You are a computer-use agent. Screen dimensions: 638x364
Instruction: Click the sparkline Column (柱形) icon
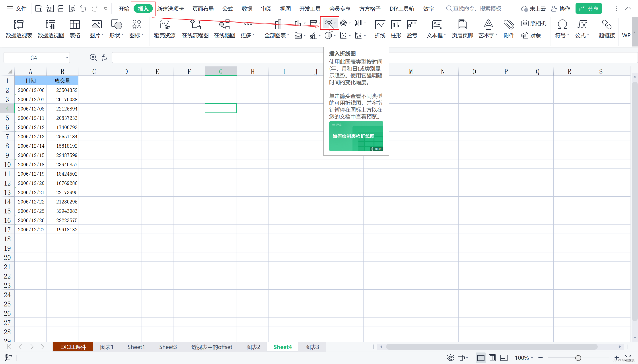396,29
